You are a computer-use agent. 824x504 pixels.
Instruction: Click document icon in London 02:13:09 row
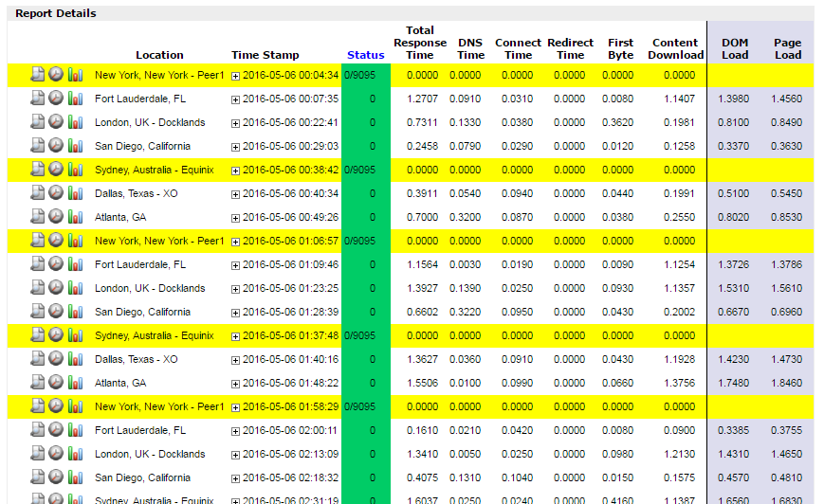37,453
